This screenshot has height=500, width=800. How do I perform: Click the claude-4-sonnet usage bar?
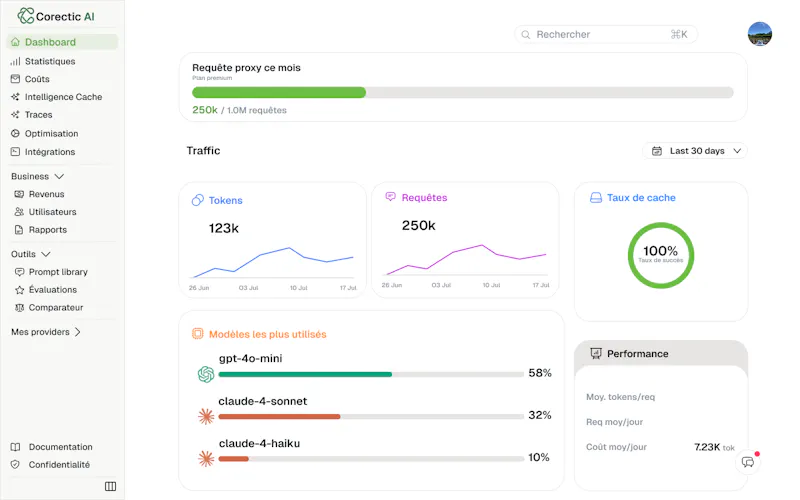click(x=371, y=417)
